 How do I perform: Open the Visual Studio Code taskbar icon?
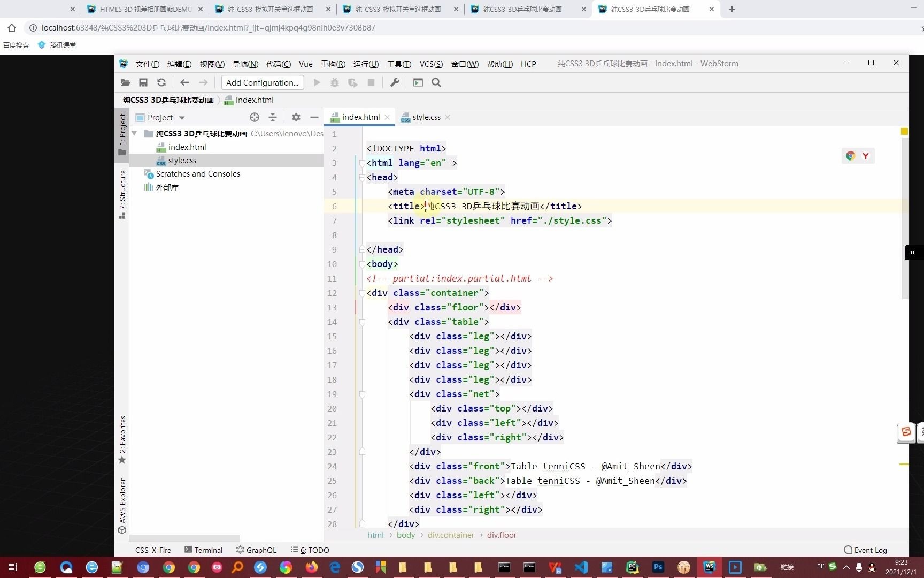pos(581,567)
